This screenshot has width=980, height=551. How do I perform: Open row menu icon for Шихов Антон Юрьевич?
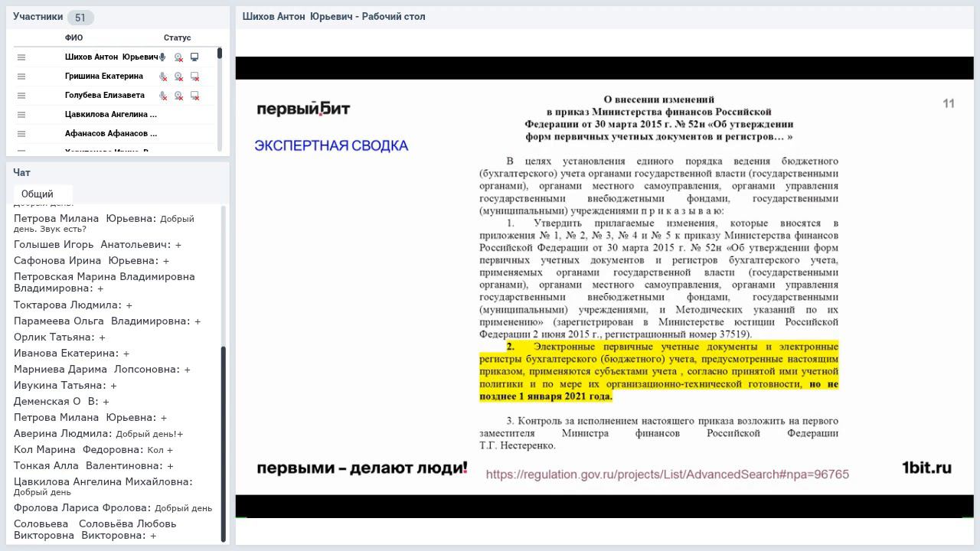coord(21,57)
